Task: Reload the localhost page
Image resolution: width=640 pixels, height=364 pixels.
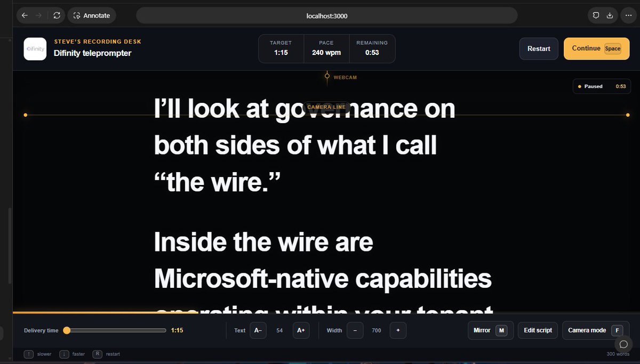Action: 57,15
